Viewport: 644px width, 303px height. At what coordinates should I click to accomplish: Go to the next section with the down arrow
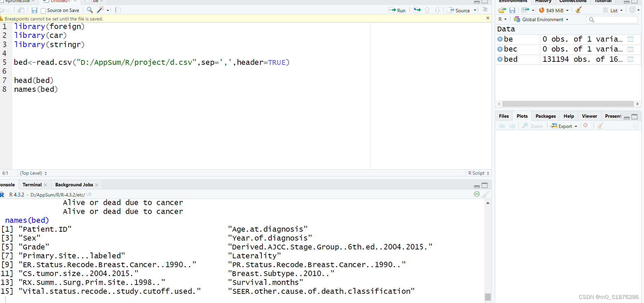(x=437, y=10)
